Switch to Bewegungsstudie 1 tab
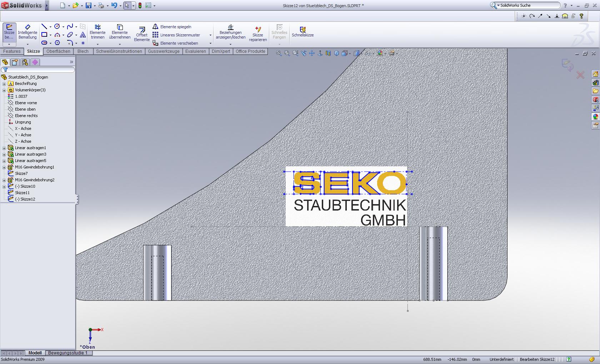 click(x=68, y=353)
